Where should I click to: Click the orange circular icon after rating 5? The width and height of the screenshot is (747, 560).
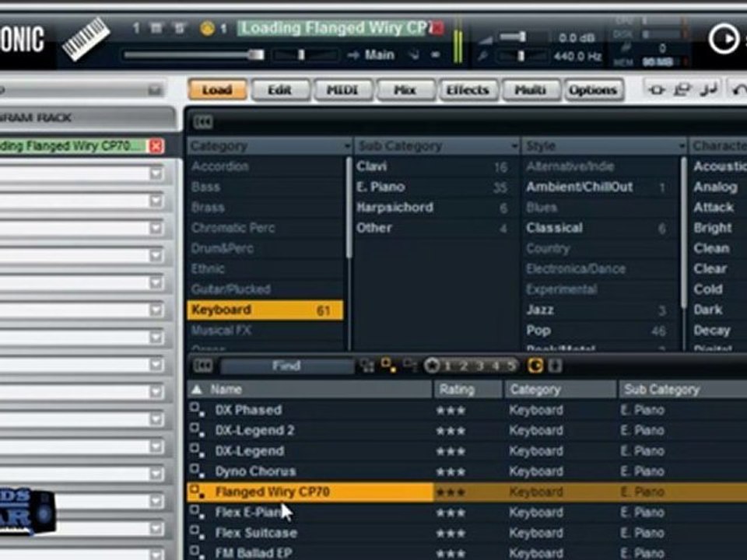535,366
